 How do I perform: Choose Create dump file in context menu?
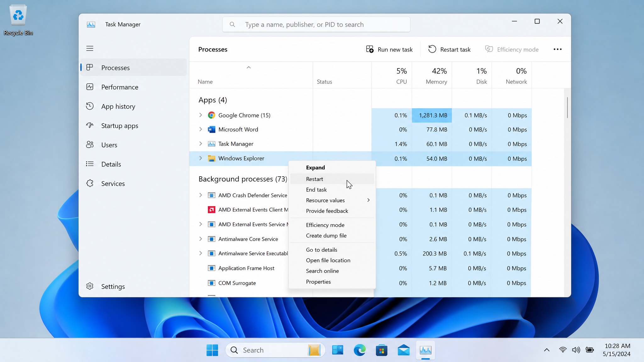coord(332,236)
